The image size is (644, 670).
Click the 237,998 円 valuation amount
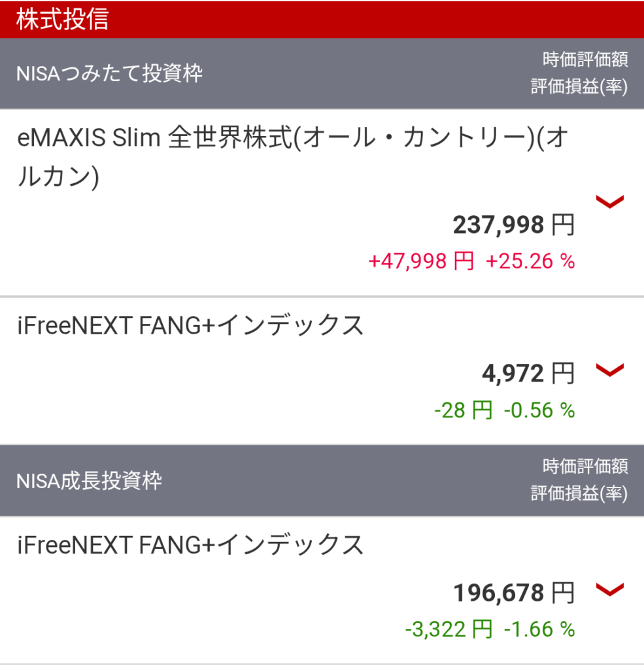(513, 226)
